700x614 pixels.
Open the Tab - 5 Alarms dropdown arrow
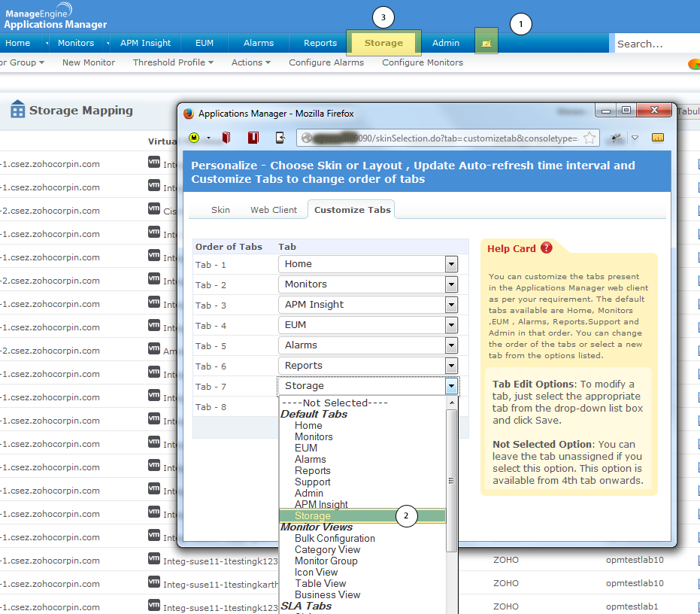point(451,345)
